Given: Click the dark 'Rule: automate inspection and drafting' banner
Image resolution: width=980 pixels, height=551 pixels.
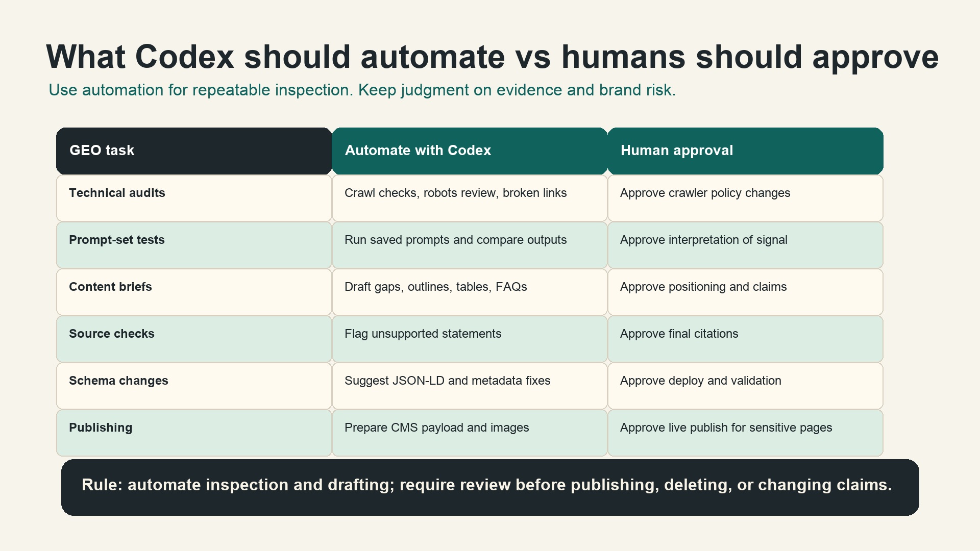Looking at the screenshot, I should [490, 487].
